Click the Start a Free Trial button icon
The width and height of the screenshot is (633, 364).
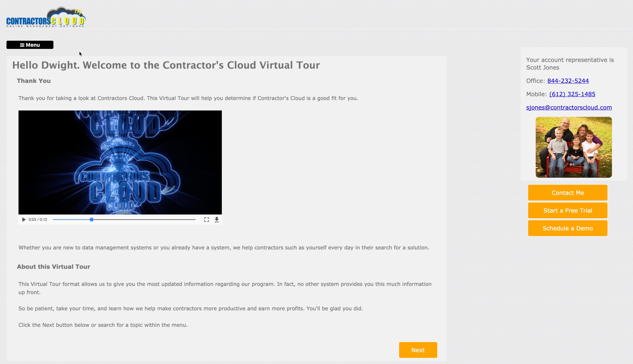(x=567, y=210)
